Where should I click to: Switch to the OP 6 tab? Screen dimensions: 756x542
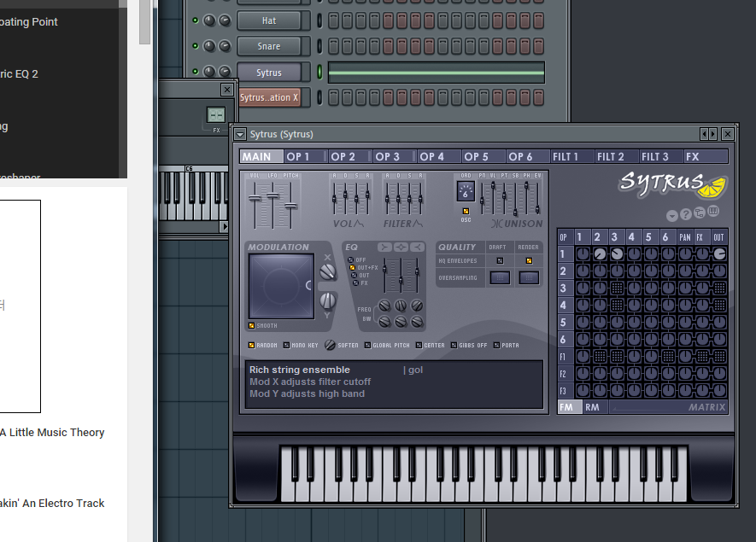(527, 156)
